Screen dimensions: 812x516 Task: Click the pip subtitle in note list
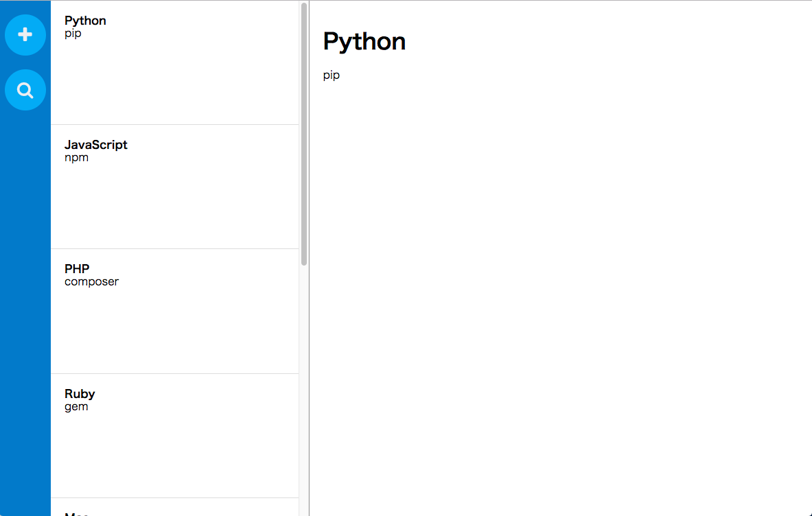[73, 34]
